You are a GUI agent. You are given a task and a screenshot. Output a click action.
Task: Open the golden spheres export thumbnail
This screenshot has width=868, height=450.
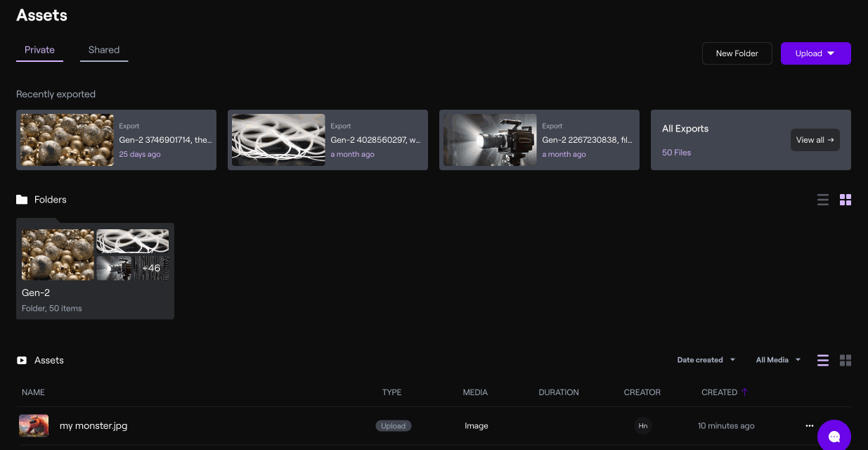click(67, 140)
